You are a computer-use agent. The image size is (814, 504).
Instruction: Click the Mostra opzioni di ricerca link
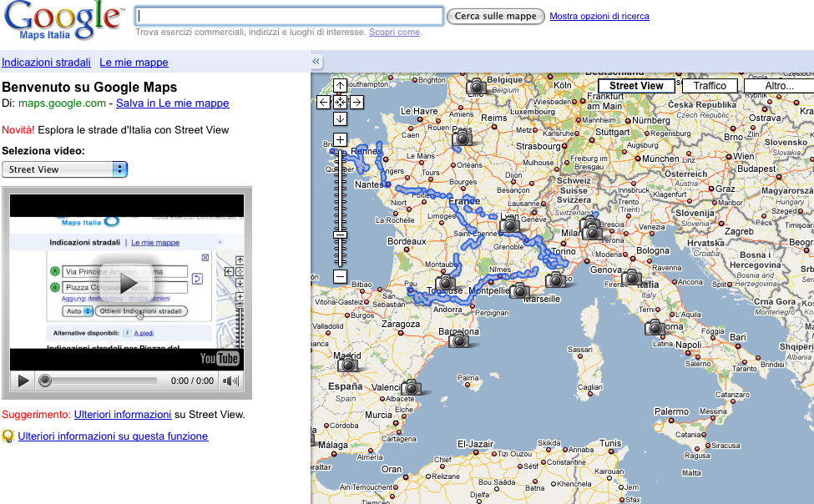click(599, 16)
